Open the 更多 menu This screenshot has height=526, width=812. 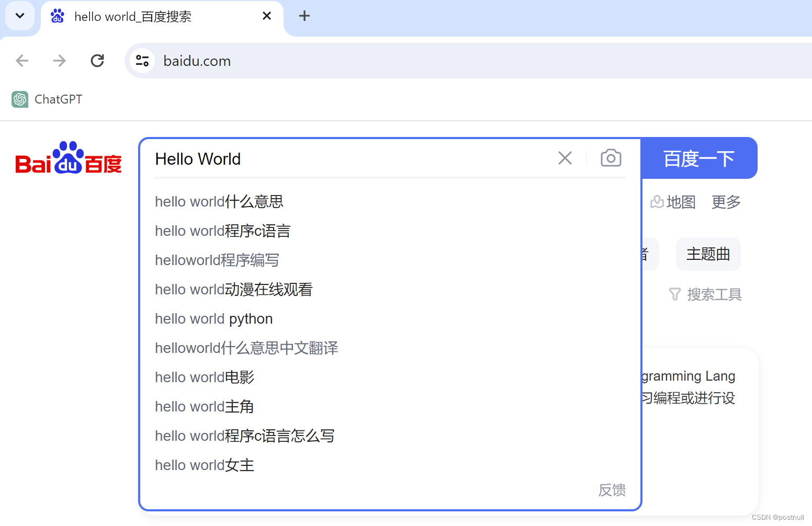(x=726, y=202)
